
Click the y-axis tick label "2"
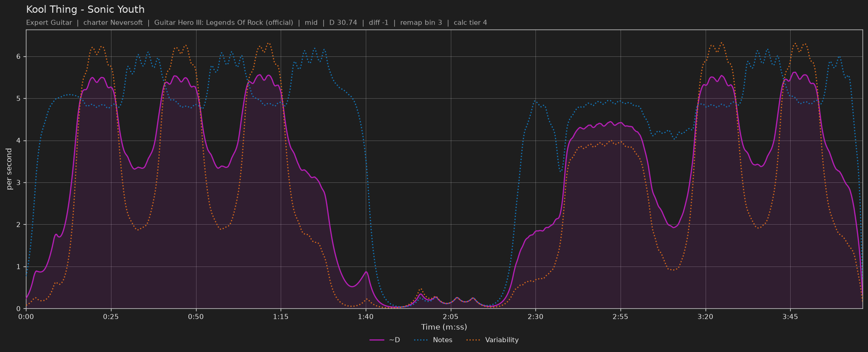click(x=19, y=225)
